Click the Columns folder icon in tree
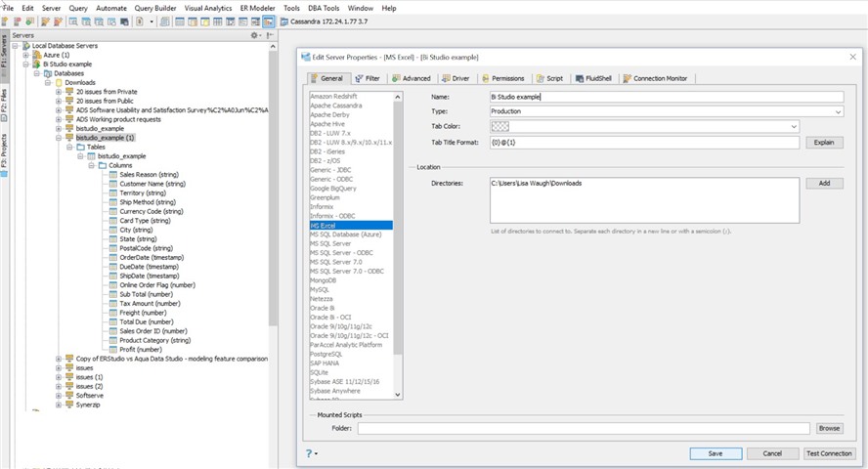 tap(103, 165)
